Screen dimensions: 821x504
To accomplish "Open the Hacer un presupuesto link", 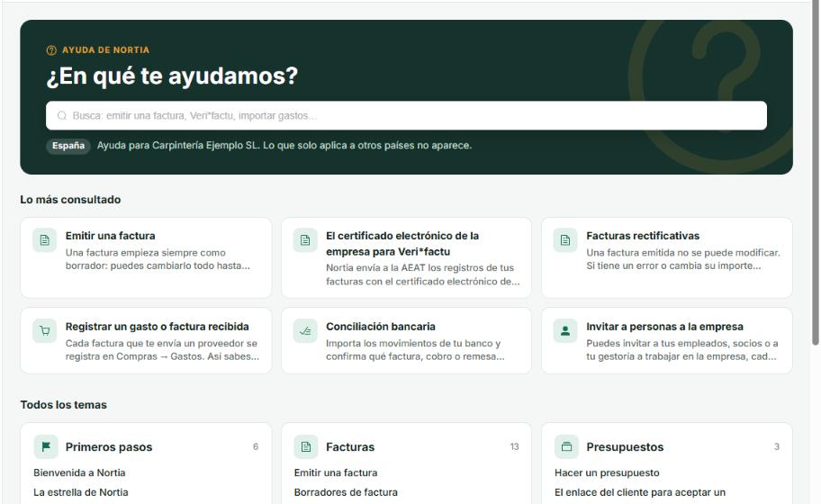I will click(607, 472).
